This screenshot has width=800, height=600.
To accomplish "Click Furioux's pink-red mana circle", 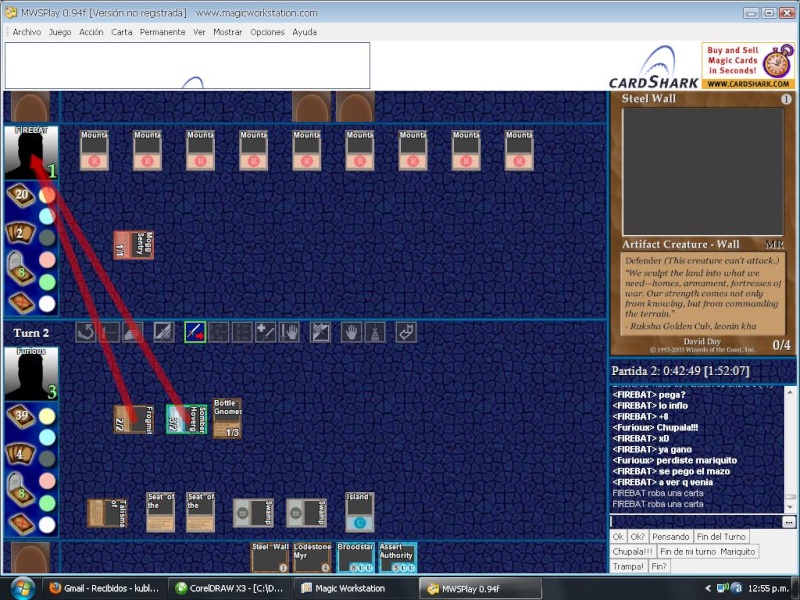I will point(47,481).
